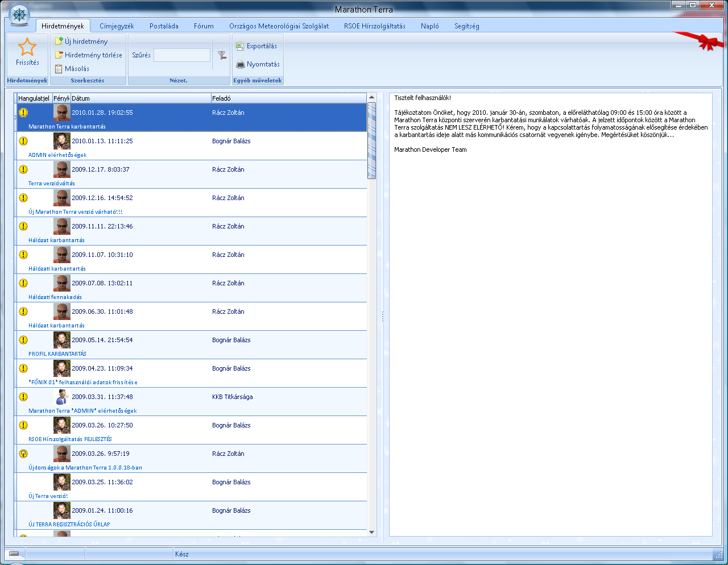Click KKB Titkársága sender avatar icon
This screenshot has width=728, height=565.
(62, 397)
